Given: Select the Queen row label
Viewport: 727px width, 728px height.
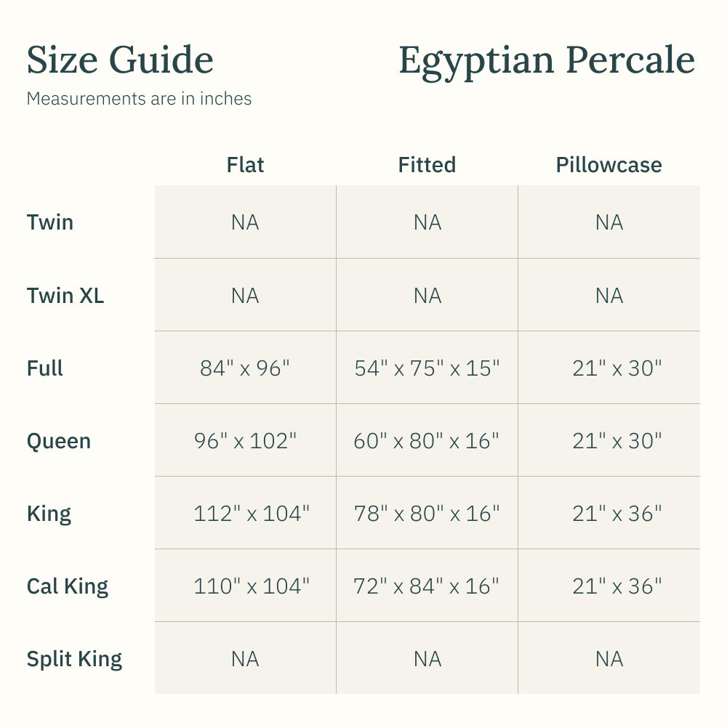Looking at the screenshot, I should point(59,441).
